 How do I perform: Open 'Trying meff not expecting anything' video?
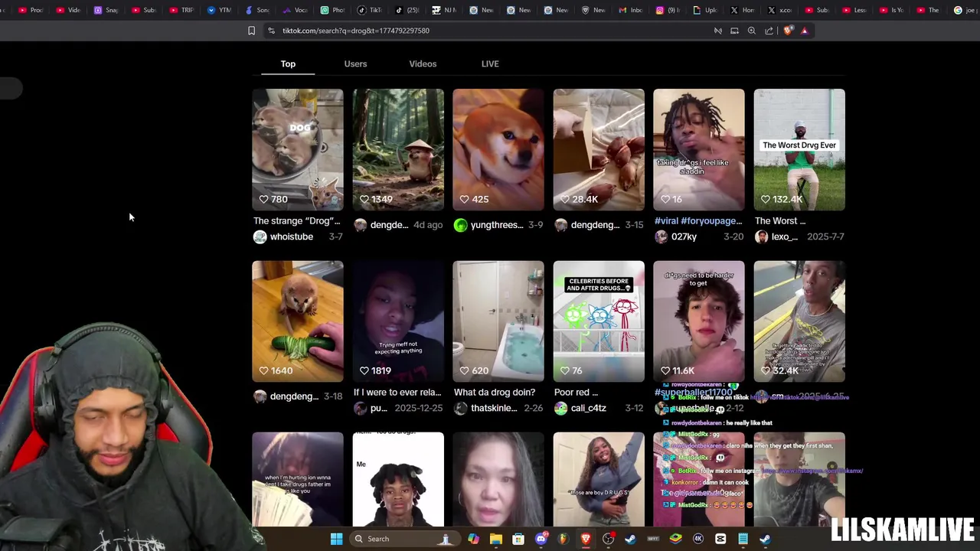tap(398, 321)
